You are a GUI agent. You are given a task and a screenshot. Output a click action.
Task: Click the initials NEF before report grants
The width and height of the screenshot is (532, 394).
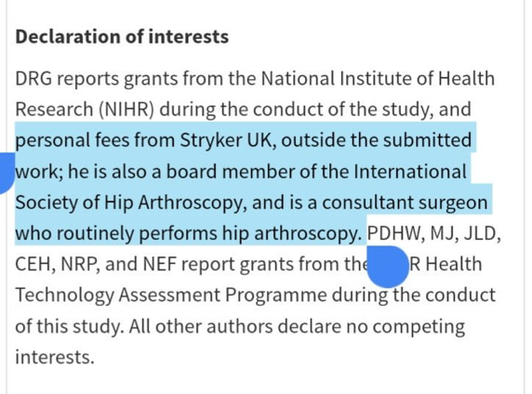point(159,265)
